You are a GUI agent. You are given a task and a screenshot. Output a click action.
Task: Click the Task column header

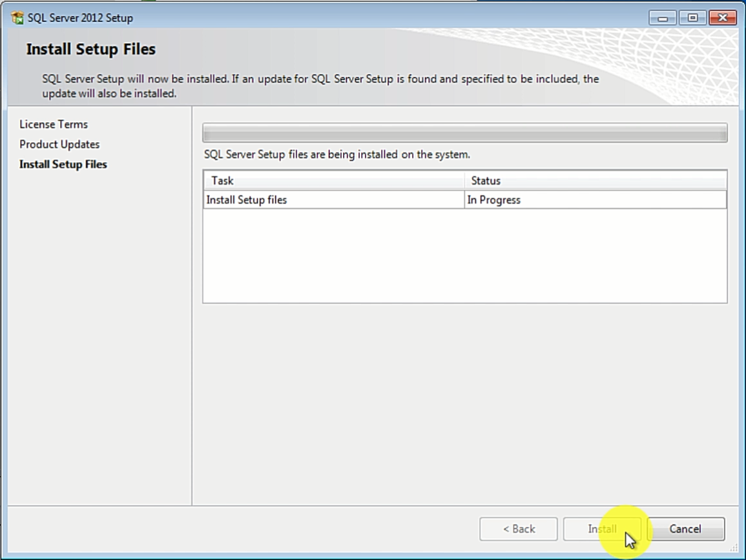[334, 181]
